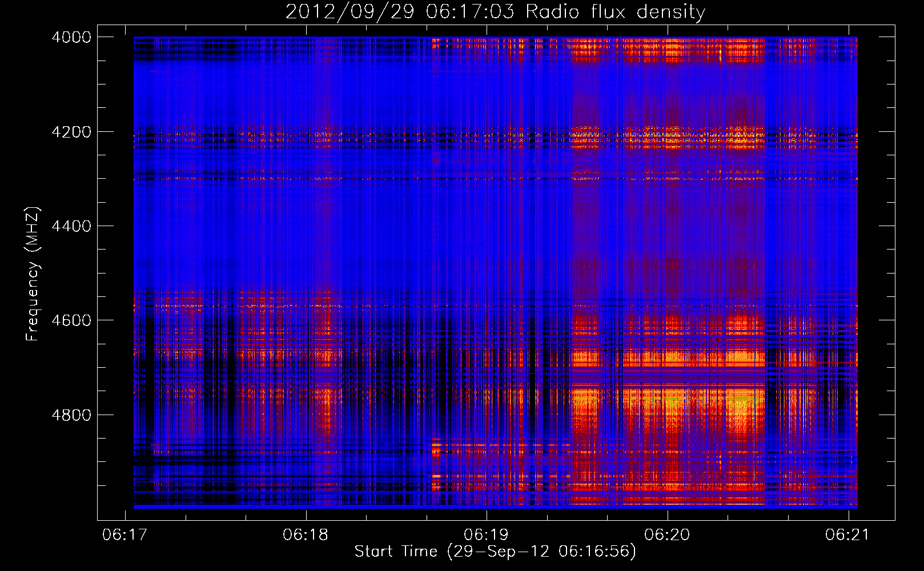924x571 pixels.
Task: Click the 4800 frequency tick label
Action: [71, 415]
